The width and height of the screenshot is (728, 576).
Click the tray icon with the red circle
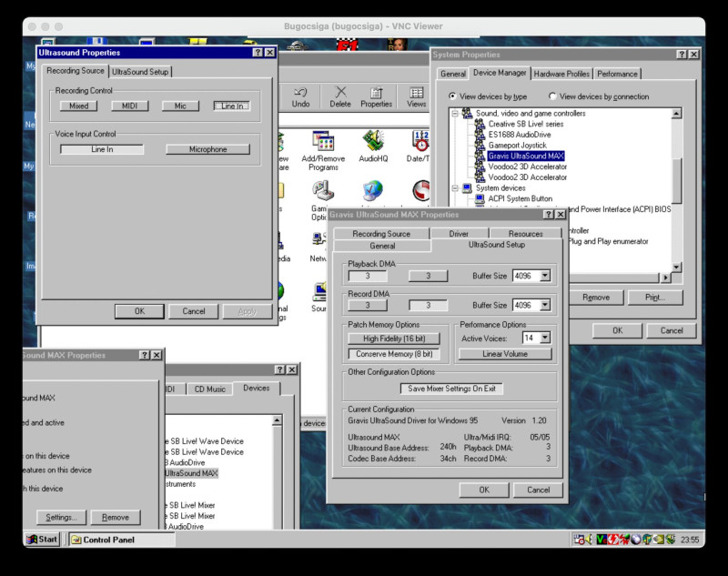click(579, 540)
